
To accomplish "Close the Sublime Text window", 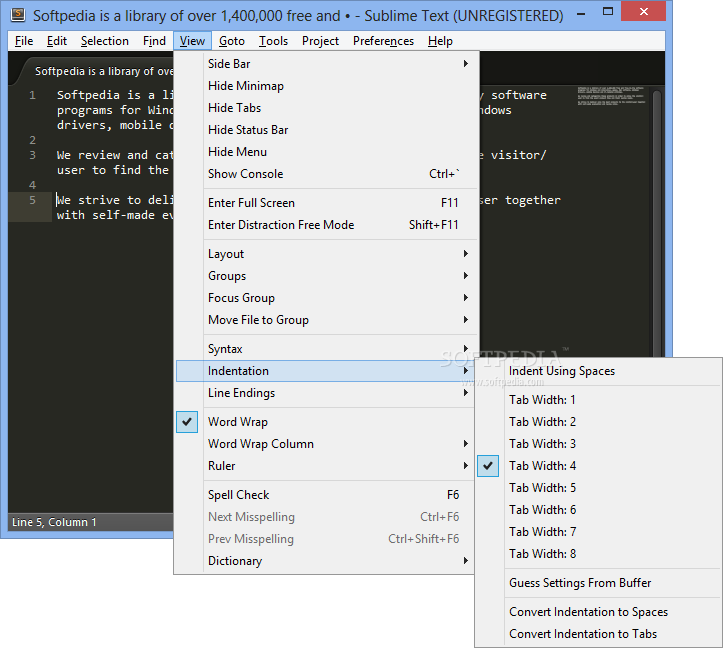I will coord(644,12).
